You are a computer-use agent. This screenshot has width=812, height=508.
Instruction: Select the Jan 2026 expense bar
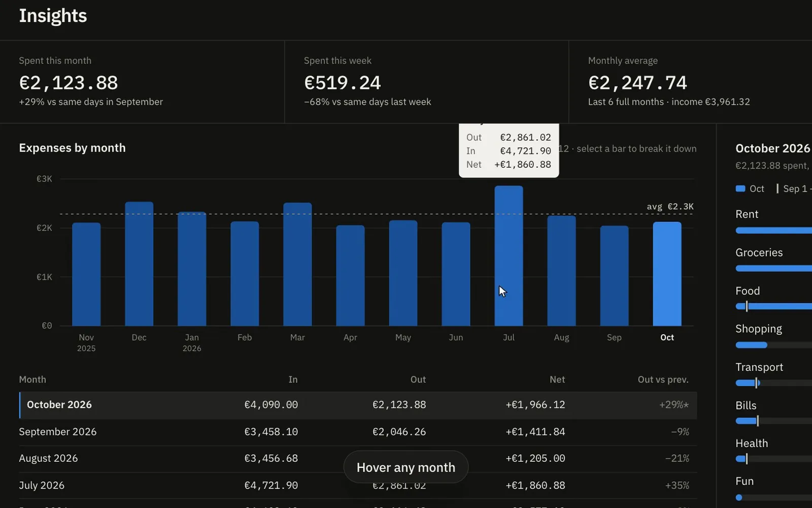[x=192, y=269]
